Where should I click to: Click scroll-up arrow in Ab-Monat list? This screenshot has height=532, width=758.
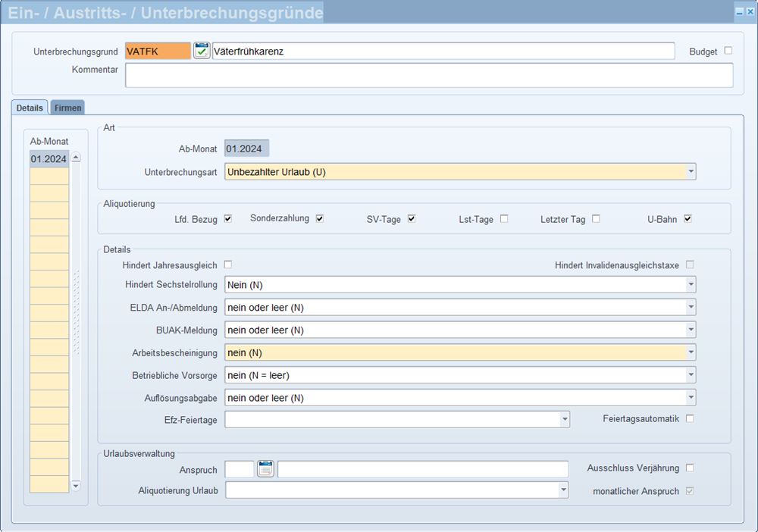point(75,158)
